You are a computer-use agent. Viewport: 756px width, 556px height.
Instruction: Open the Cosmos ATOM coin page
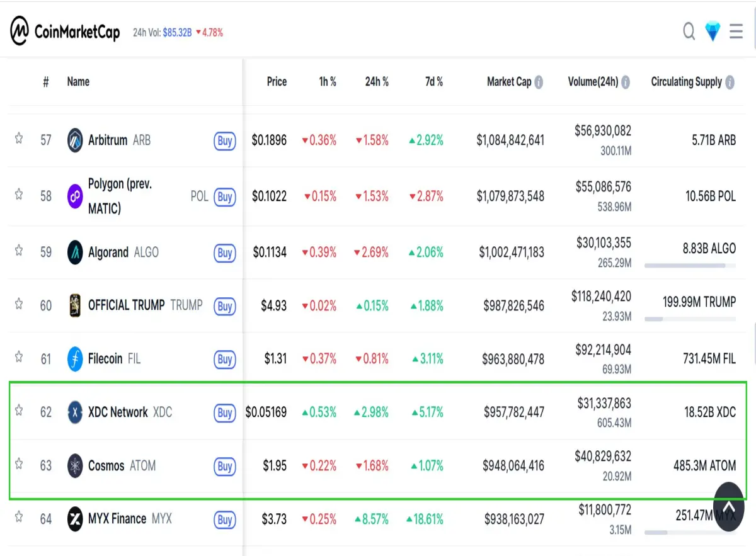point(122,466)
